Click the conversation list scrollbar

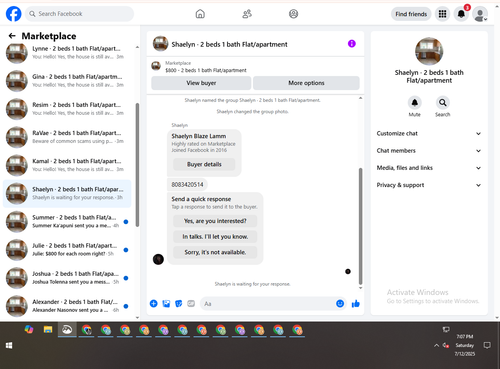coord(137,165)
